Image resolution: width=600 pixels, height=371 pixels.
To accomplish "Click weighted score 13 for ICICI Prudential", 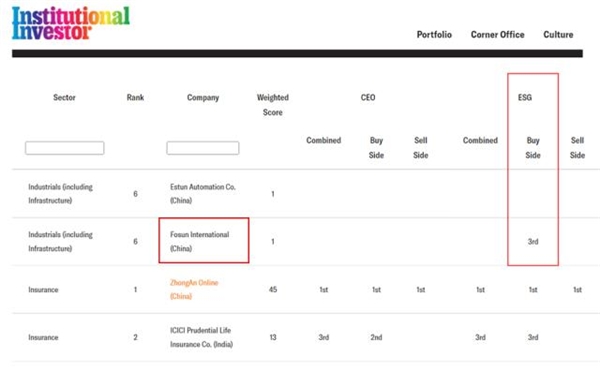I will pos(273,337).
